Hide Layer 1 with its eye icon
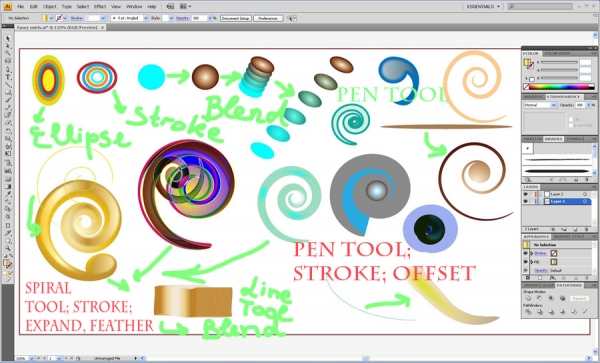 pyautogui.click(x=525, y=201)
